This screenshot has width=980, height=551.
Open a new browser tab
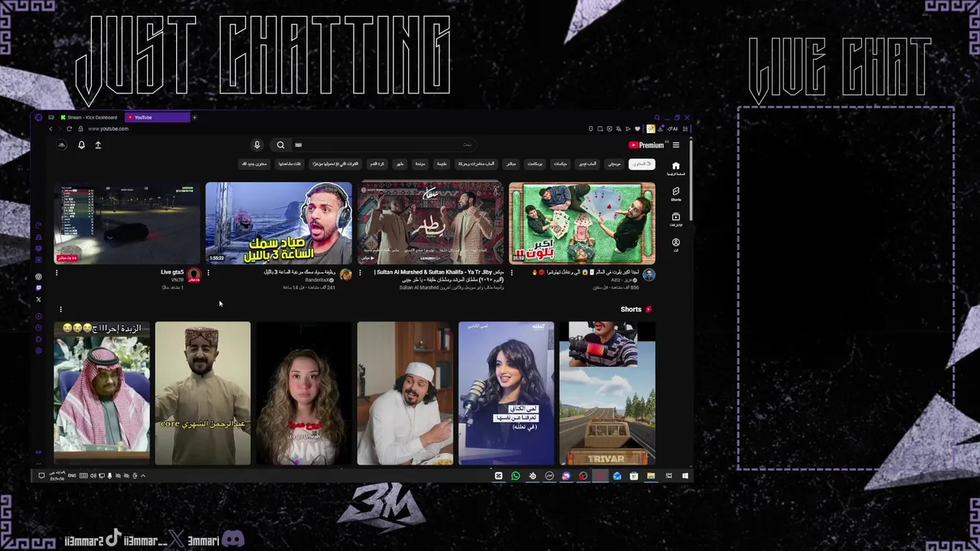tap(194, 117)
